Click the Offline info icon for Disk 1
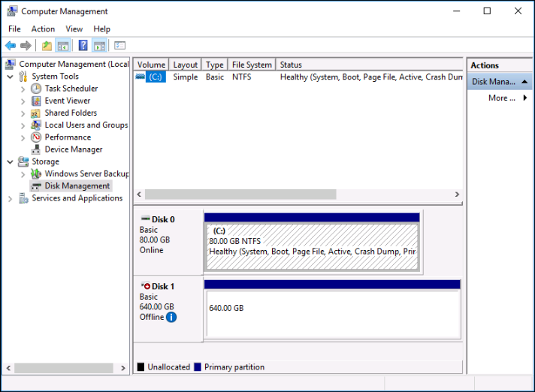The image size is (535, 392). (171, 317)
